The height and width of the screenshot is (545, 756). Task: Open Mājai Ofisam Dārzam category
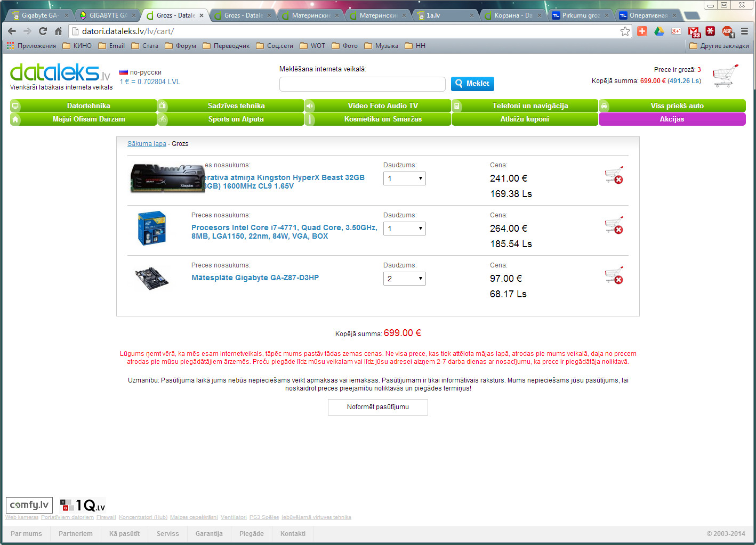83,119
